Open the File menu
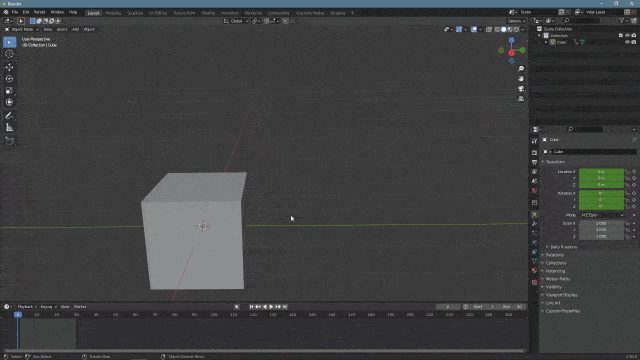The image size is (640, 360). (15, 12)
